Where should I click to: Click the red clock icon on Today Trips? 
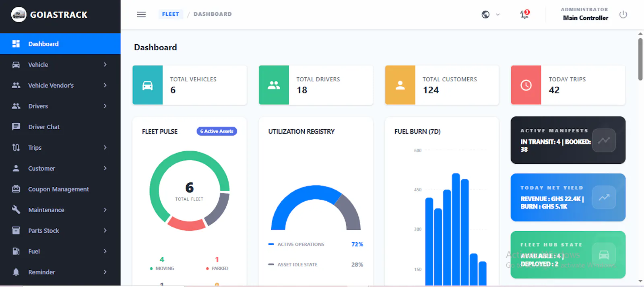pos(526,85)
